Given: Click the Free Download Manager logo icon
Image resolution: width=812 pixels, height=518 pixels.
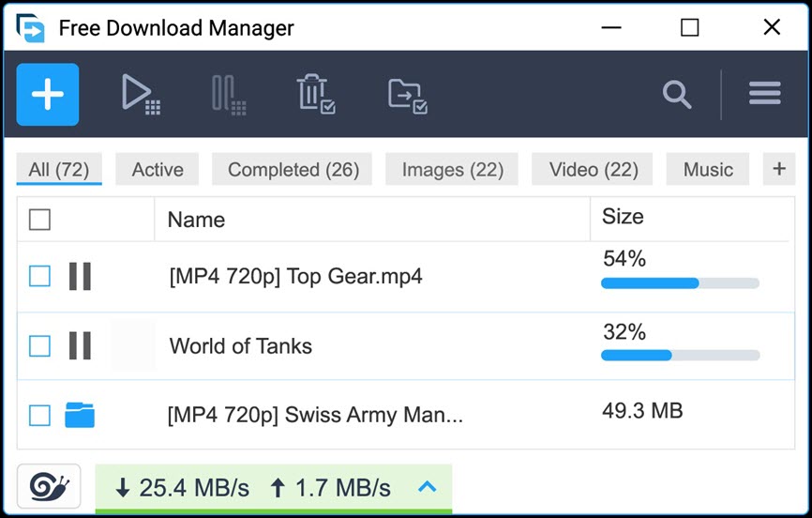Looking at the screenshot, I should (30, 27).
